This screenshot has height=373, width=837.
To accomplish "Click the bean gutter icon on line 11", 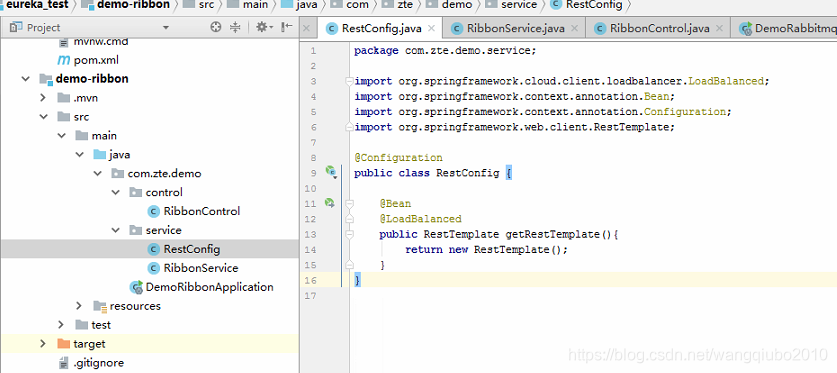I will coord(330,203).
